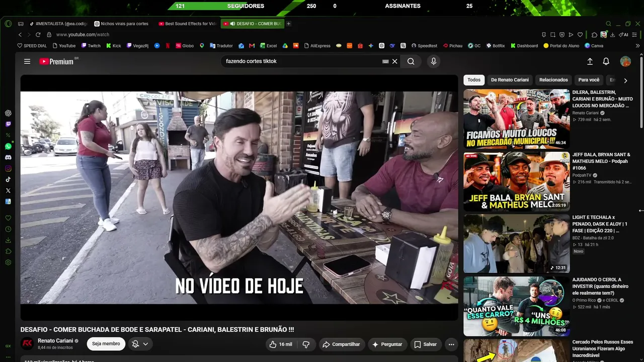The width and height of the screenshot is (644, 362).
Task: Open browser downloads in the toolbar
Action: point(612,35)
